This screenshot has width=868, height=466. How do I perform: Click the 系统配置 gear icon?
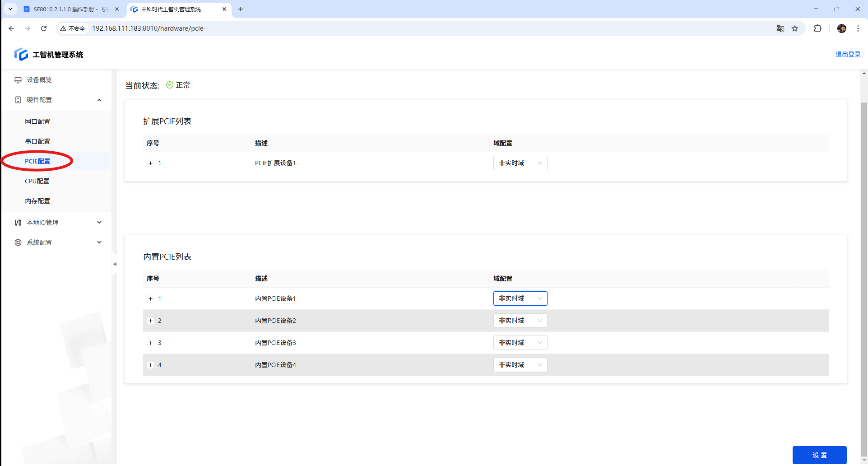[x=18, y=242]
